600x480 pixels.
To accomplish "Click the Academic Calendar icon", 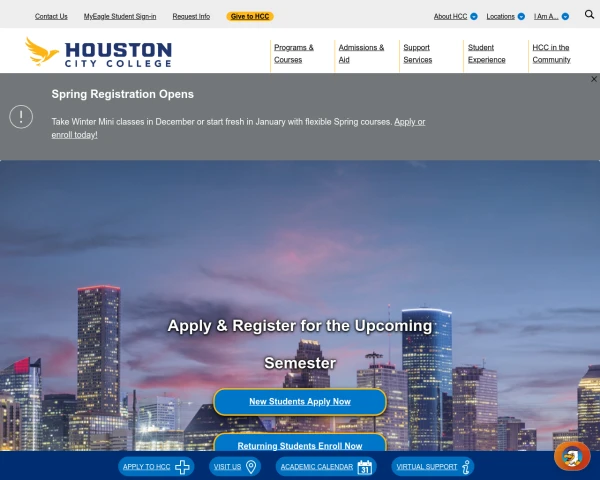I will tap(365, 467).
